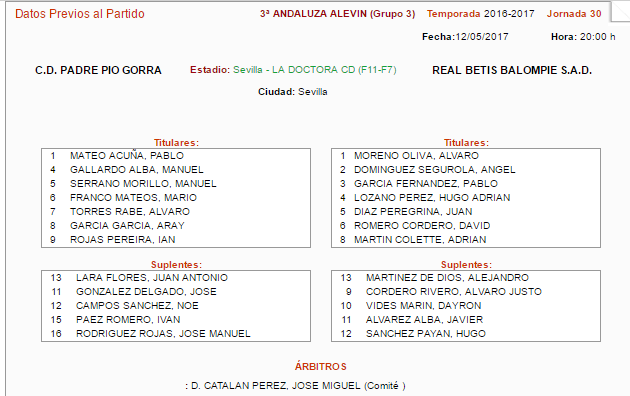Select substitute SANCHEZ PAYAN, HUGO
Screen dimensions: 630x396
pyautogui.click(x=425, y=334)
